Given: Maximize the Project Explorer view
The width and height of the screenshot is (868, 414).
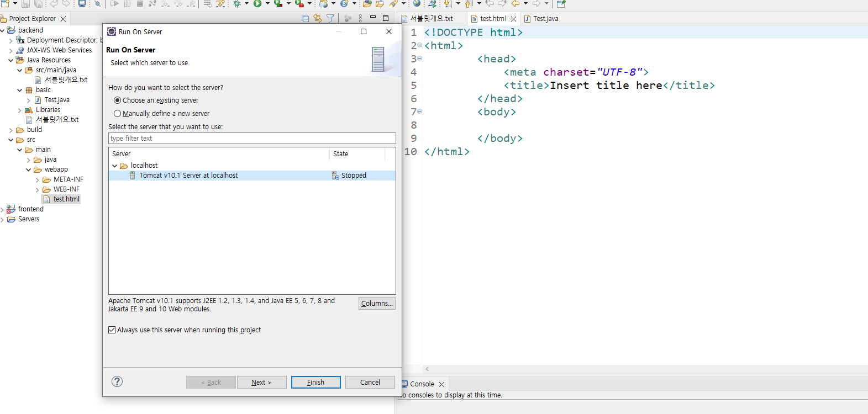Looking at the screenshot, I should (386, 18).
